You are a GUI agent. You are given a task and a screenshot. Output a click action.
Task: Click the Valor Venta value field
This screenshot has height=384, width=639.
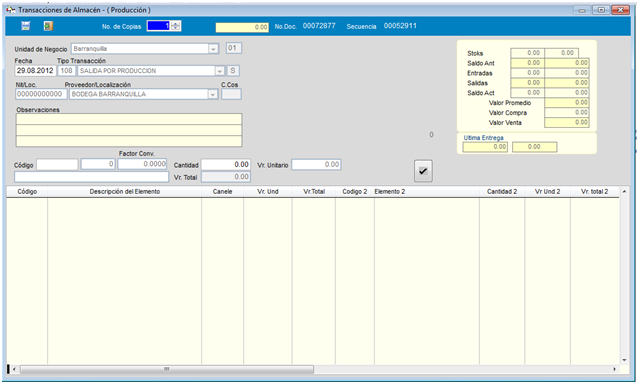point(567,122)
